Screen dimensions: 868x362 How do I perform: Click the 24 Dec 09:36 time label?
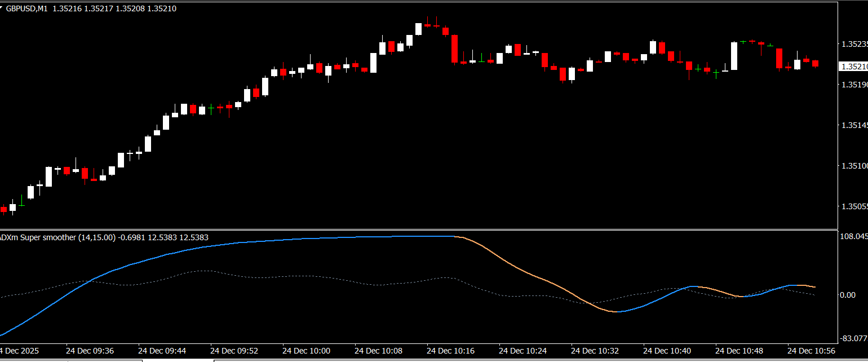pyautogui.click(x=90, y=351)
